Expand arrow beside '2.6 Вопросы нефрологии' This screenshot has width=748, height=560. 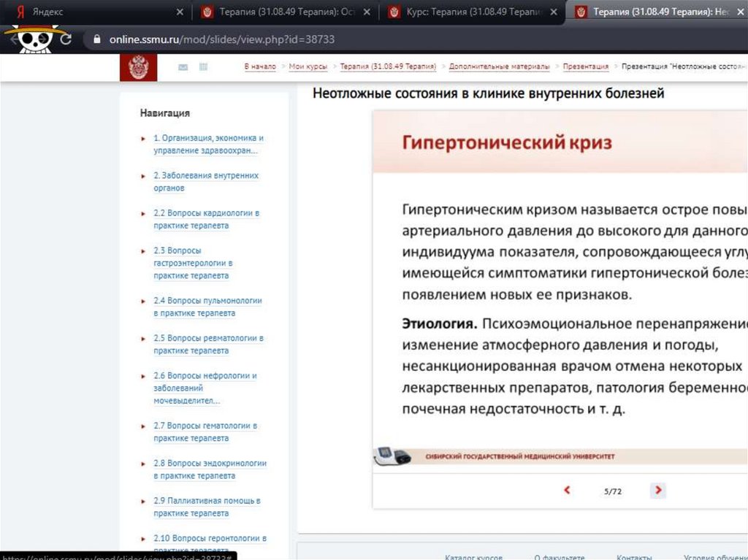(143, 376)
